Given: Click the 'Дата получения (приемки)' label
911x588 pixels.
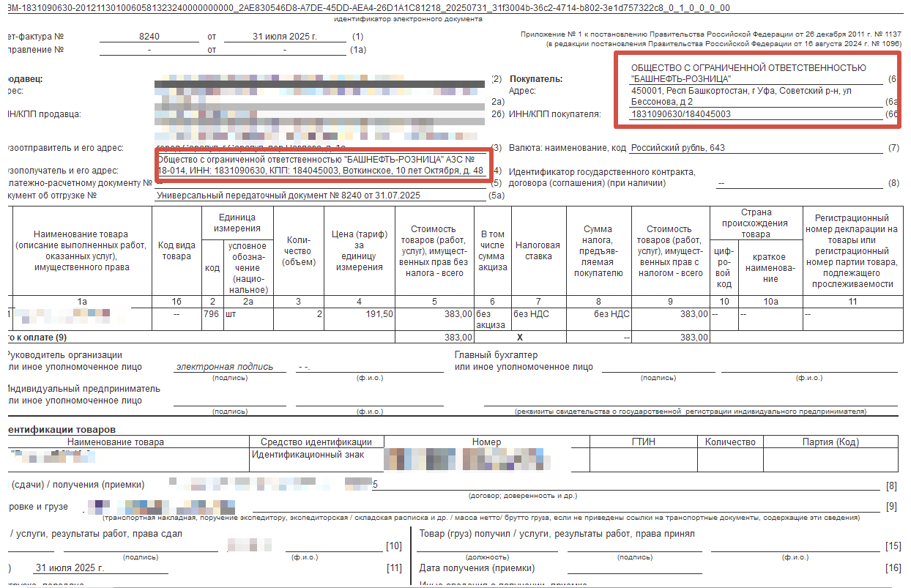Looking at the screenshot, I should pyautogui.click(x=477, y=568).
